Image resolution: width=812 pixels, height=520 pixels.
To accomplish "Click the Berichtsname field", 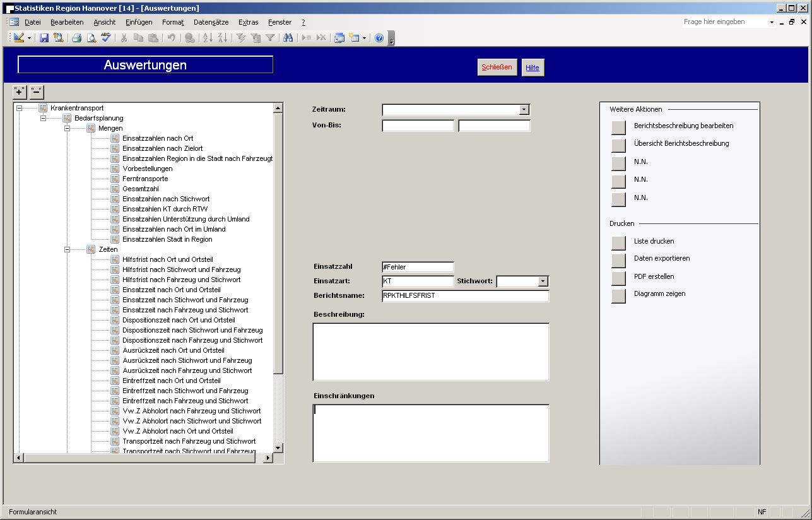I will click(x=466, y=296).
